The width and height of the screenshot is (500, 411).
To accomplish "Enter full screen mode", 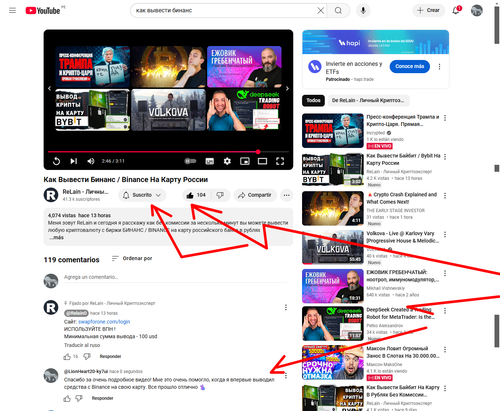I will coord(280,161).
